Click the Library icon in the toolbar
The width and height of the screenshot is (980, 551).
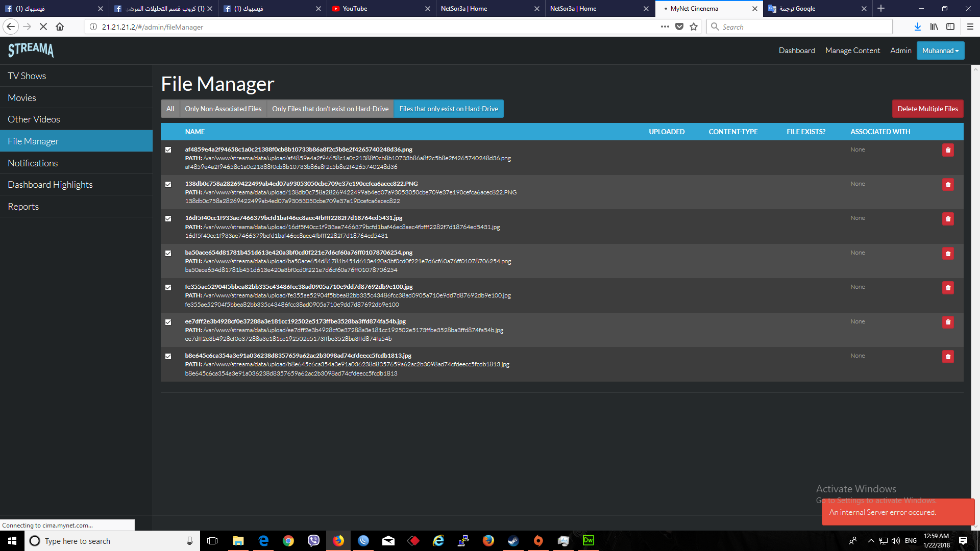point(934,27)
